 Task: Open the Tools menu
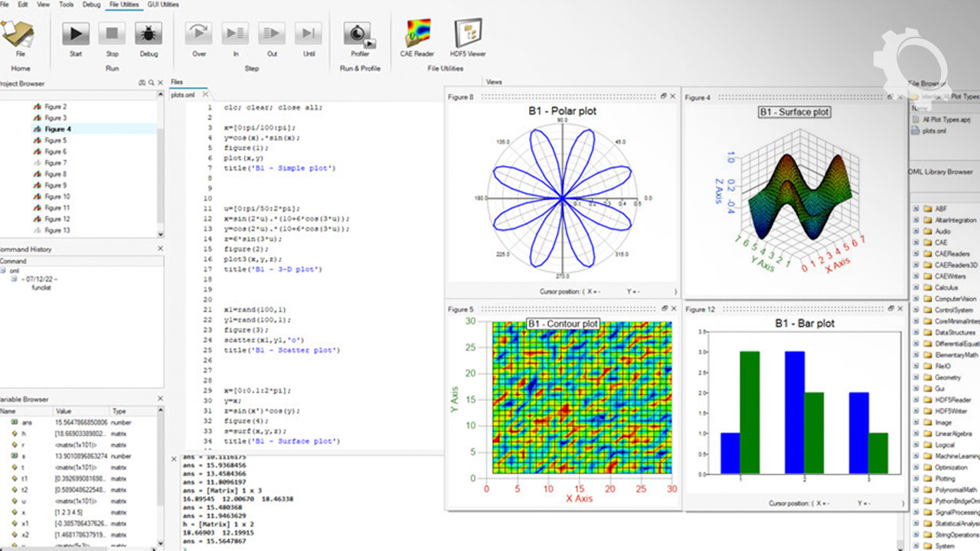point(67,5)
